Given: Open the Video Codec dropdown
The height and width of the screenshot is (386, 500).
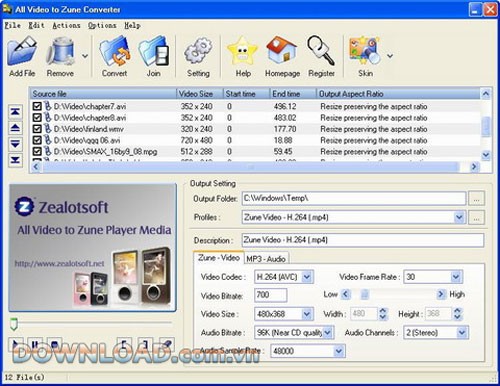Looking at the screenshot, I should coord(307,277).
